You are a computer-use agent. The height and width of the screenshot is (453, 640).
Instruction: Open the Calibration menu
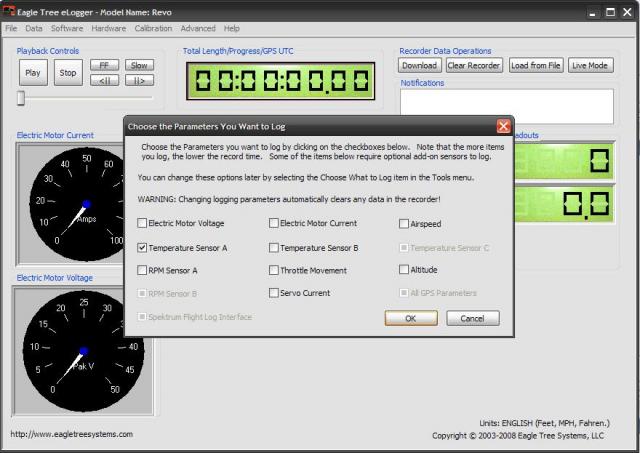pos(153,29)
